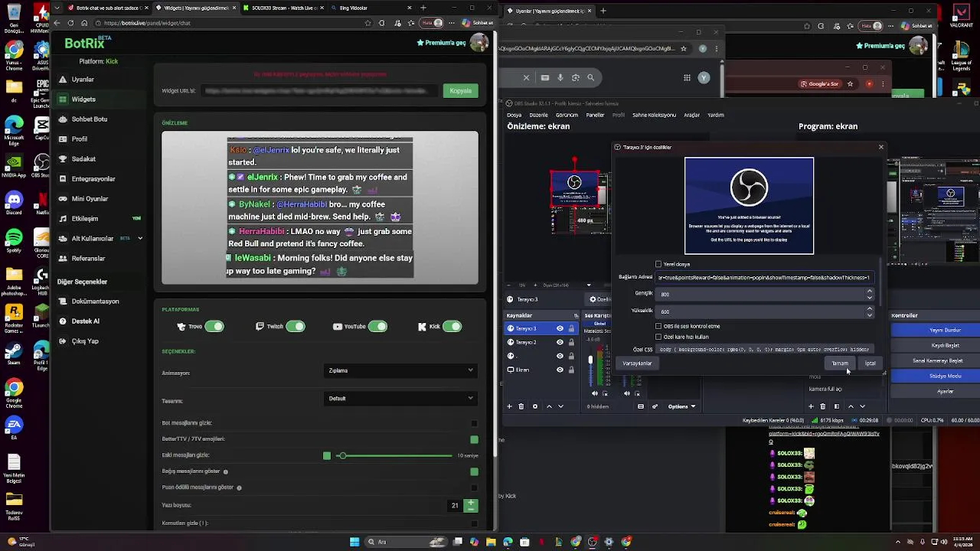Click Stüdyo Modu button in OBS
This screenshot has width=980, height=551.
945,376
